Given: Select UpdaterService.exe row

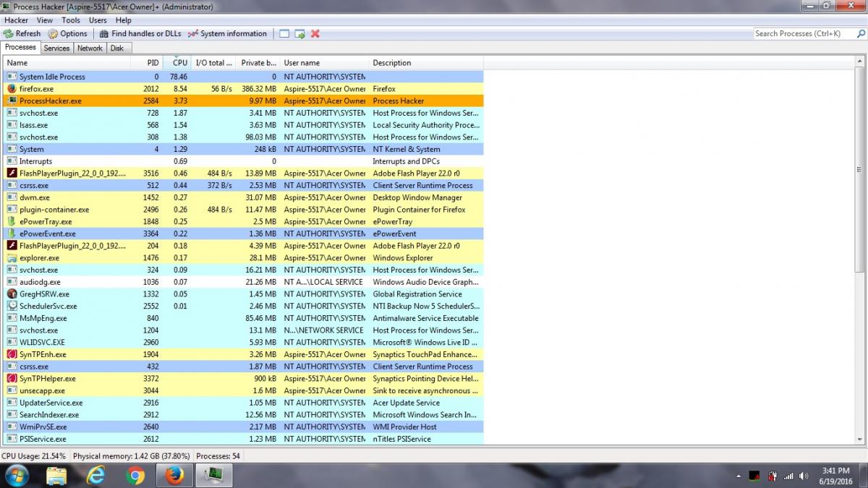Looking at the screenshot, I should [x=243, y=403].
